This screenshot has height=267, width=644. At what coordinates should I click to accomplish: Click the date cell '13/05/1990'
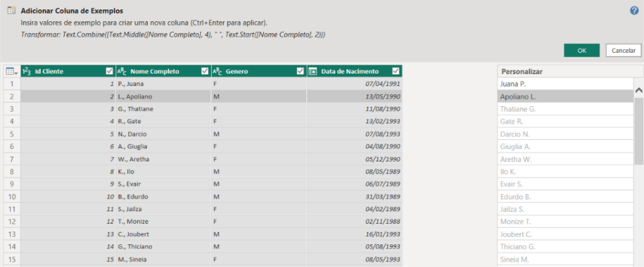[355, 96]
